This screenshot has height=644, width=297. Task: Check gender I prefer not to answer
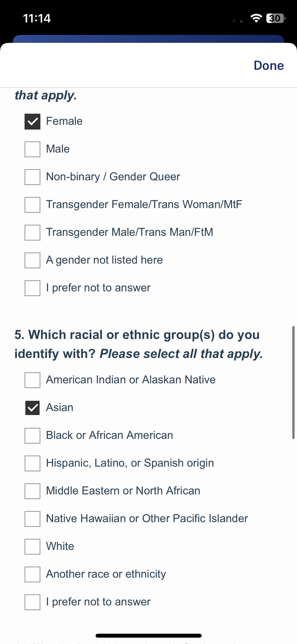point(32,288)
